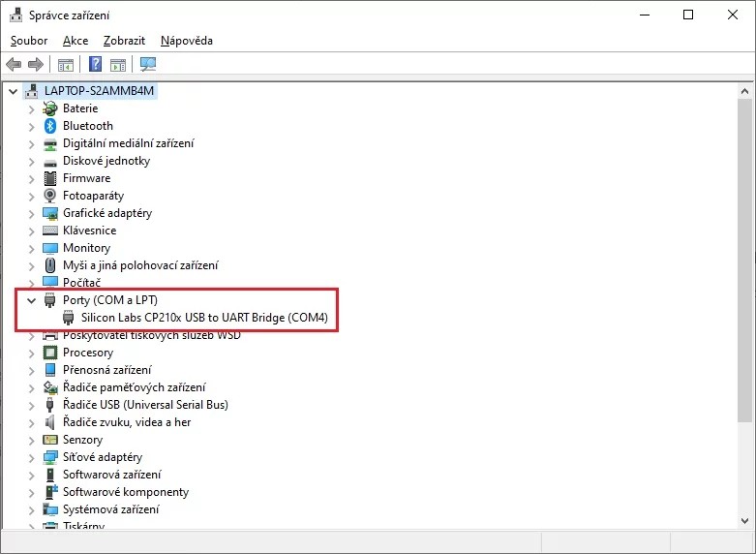Viewport: 756px width, 554px height.
Task: Click the scrollbar up arrow
Action: point(745,91)
